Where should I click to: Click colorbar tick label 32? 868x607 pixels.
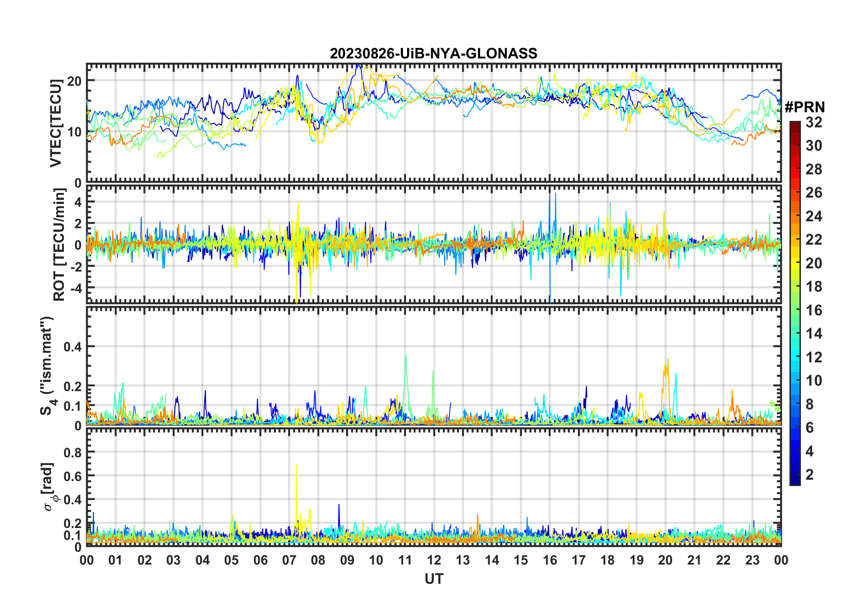[x=813, y=122]
